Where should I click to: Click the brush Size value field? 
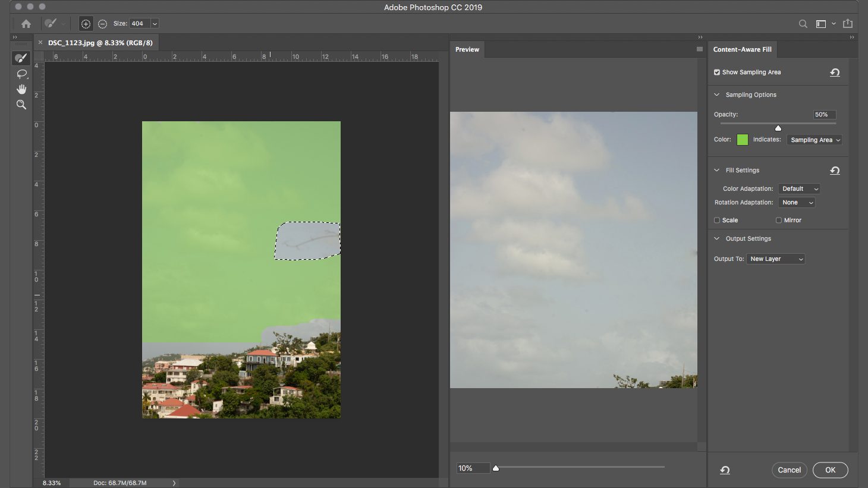point(140,24)
